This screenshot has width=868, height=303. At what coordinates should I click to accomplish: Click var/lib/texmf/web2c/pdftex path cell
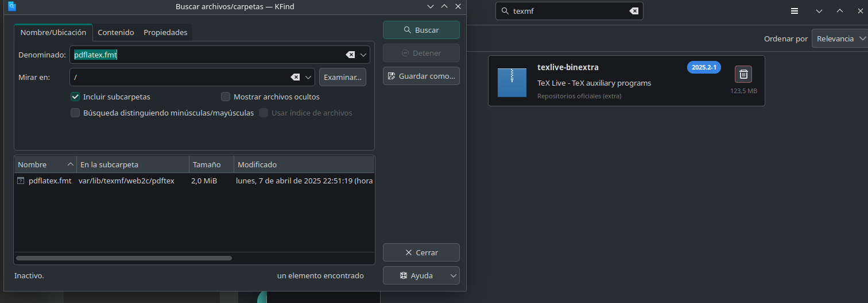[126, 181]
